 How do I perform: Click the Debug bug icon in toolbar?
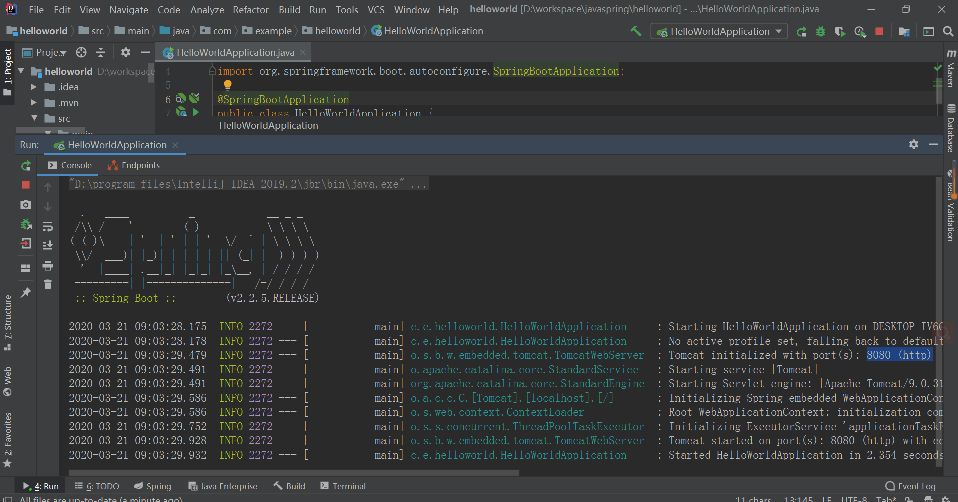pos(821,31)
